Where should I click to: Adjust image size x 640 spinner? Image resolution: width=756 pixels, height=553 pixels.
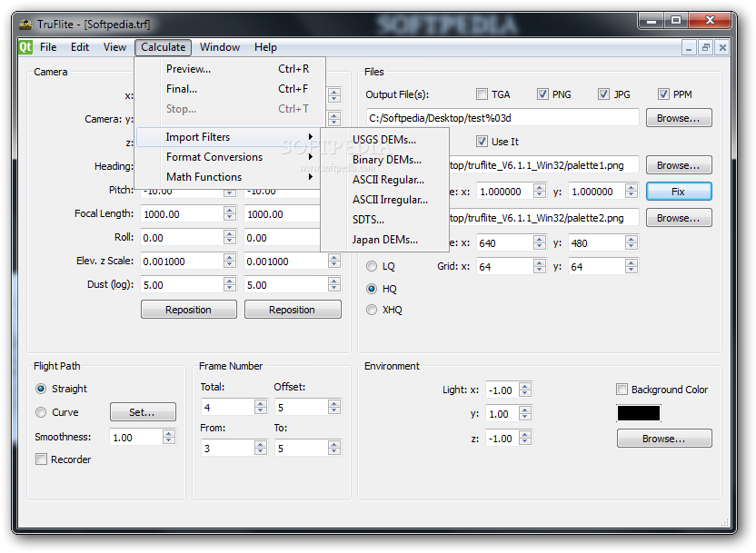[540, 242]
